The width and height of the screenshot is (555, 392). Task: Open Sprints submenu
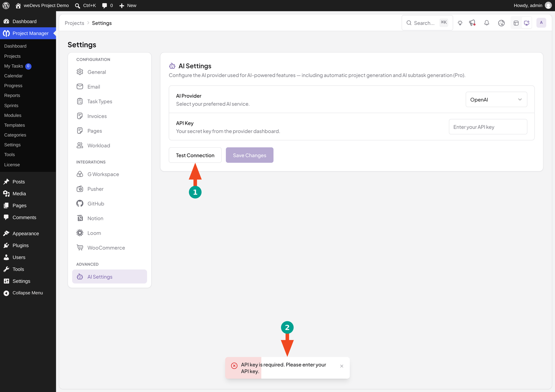[x=11, y=105]
